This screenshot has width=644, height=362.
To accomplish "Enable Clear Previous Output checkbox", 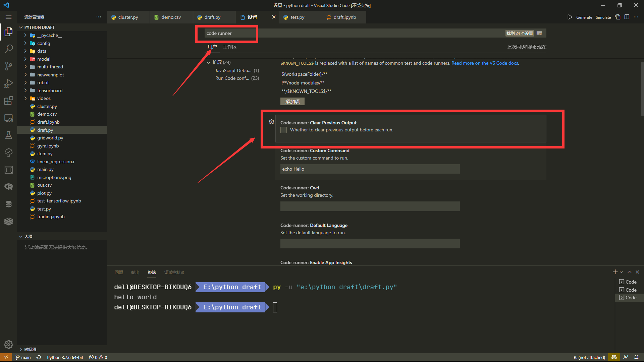I will [284, 130].
